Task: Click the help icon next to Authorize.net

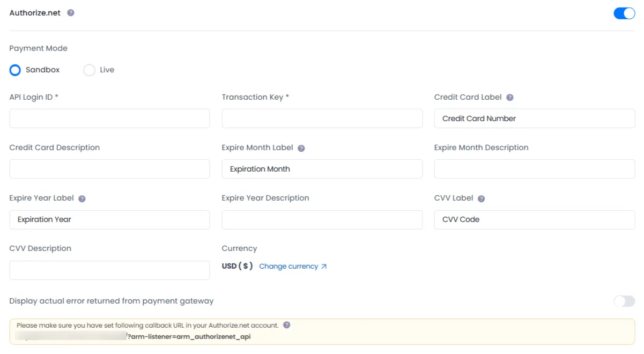Action: pyautogui.click(x=70, y=12)
